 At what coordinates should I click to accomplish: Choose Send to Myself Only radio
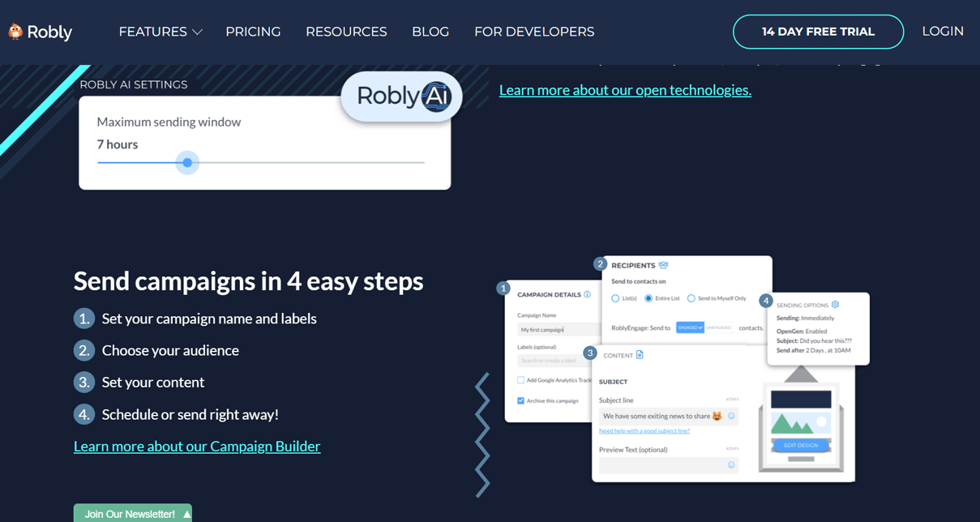point(691,298)
